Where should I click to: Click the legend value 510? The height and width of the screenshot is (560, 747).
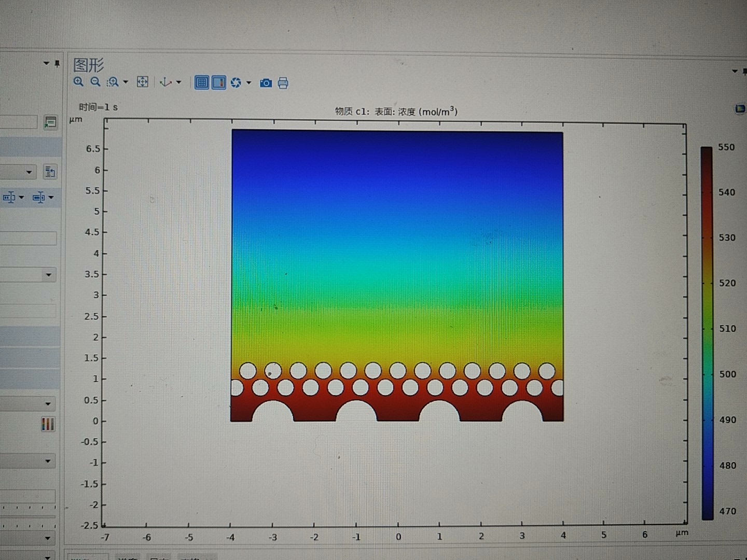tap(727, 329)
